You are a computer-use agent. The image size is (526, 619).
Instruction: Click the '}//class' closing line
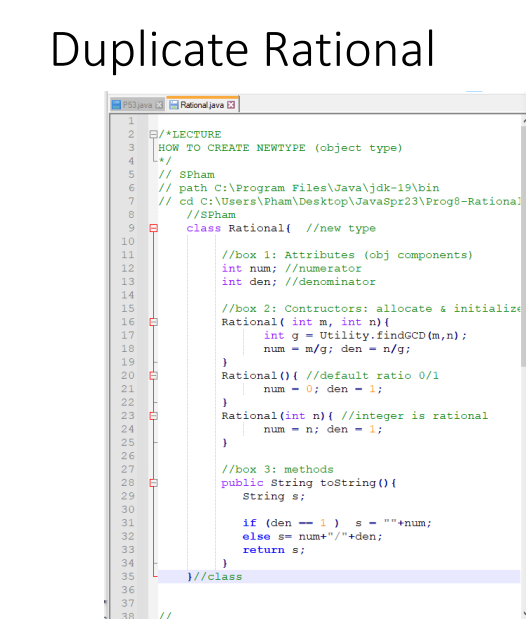(x=214, y=577)
